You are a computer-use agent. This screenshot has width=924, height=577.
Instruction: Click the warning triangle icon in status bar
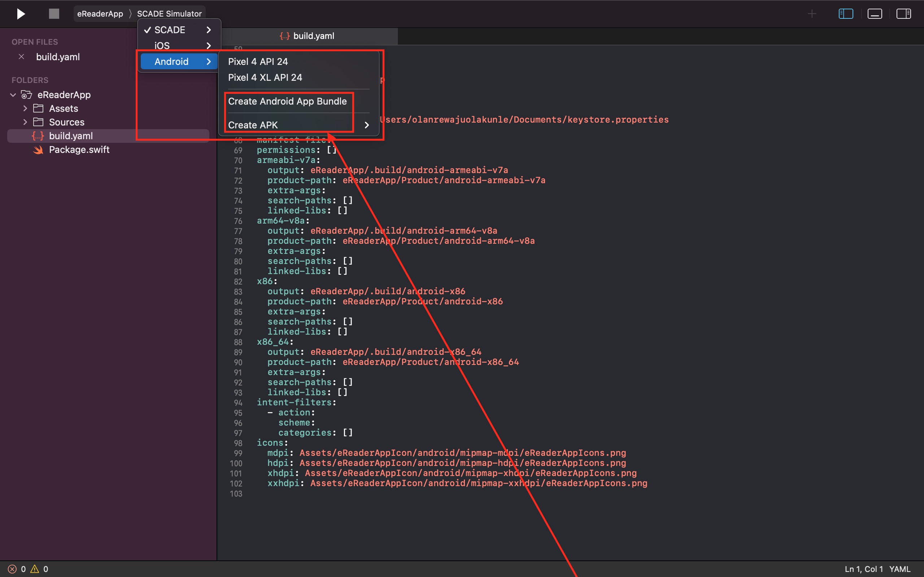pos(35,569)
